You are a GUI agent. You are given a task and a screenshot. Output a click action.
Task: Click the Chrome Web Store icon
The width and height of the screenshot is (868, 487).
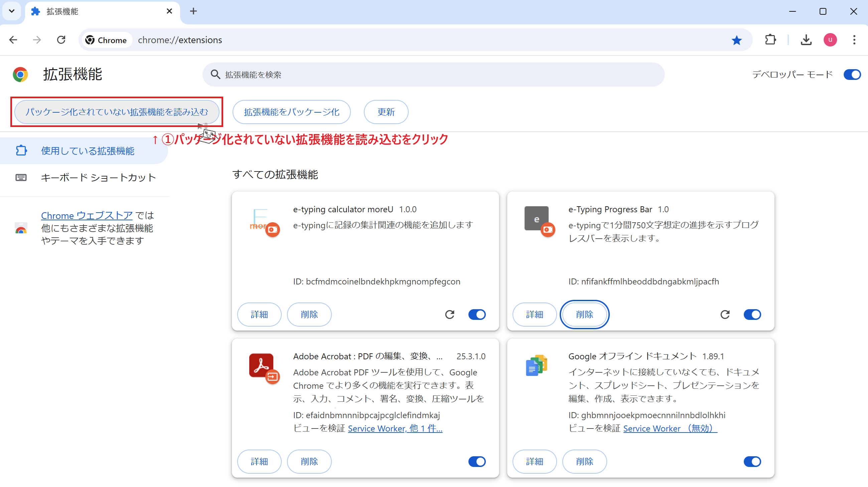click(x=21, y=228)
